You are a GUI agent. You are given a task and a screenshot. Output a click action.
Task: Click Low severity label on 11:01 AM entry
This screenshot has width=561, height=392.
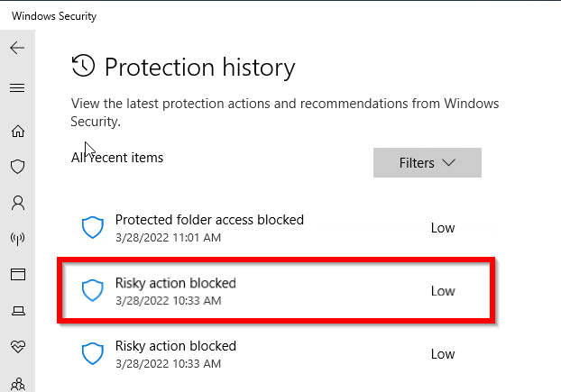pyautogui.click(x=443, y=228)
